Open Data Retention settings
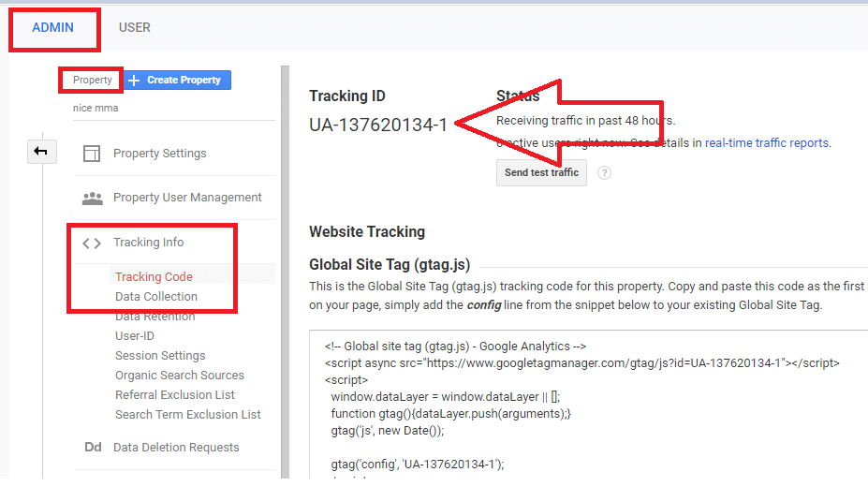868x487 pixels. [x=155, y=317]
